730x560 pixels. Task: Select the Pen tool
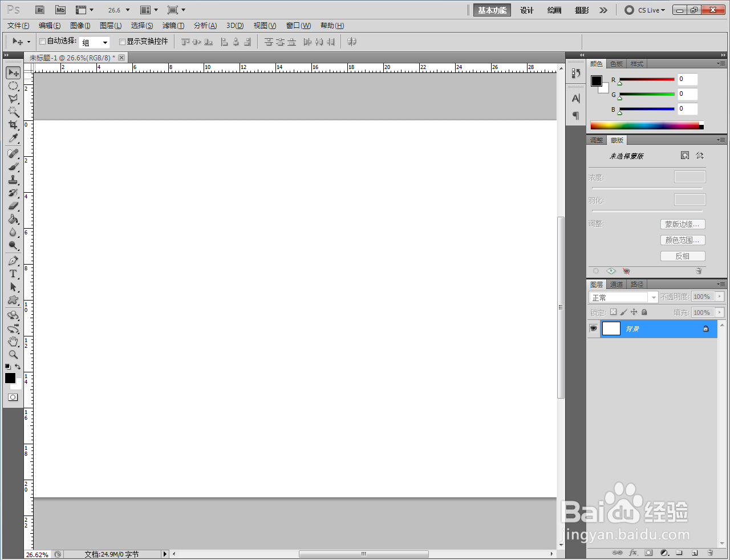[13, 261]
